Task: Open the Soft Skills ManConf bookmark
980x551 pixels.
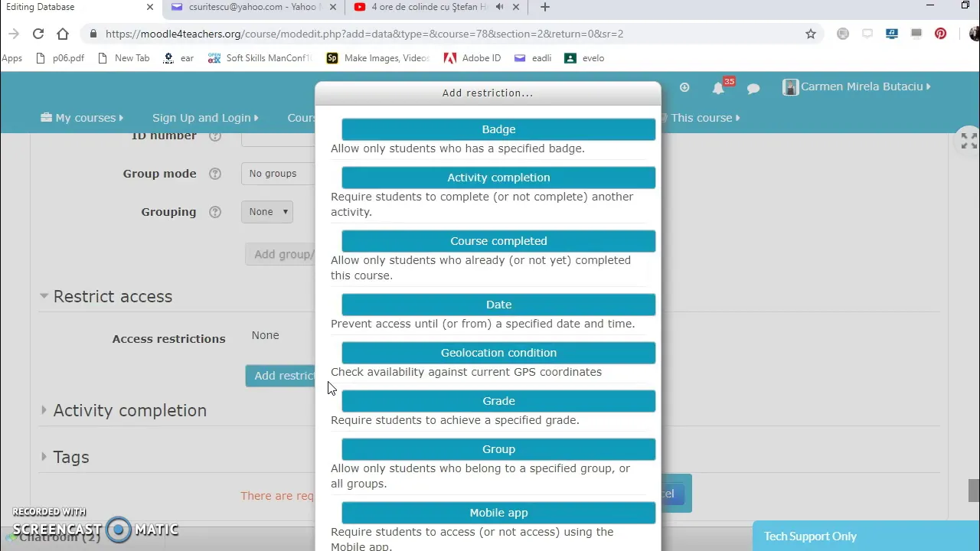Action: click(x=260, y=58)
